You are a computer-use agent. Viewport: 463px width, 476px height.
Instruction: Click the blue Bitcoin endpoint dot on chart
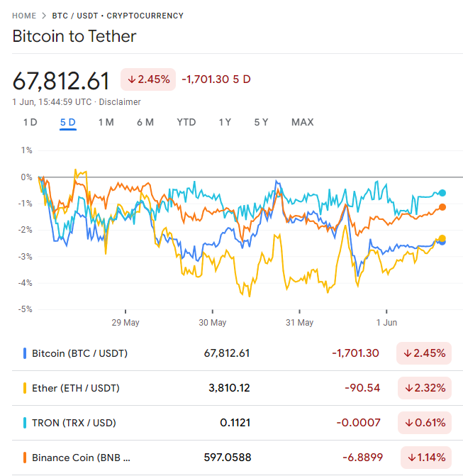point(442,242)
